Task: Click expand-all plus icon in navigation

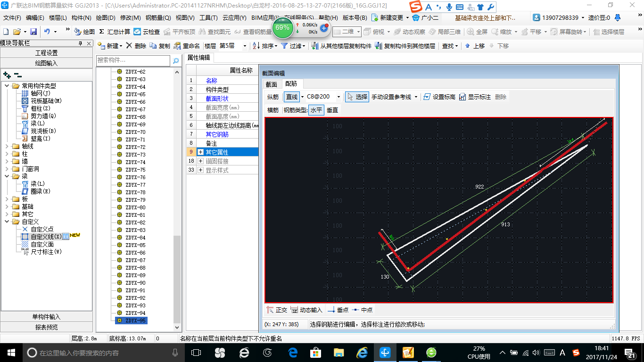Action: (7, 74)
